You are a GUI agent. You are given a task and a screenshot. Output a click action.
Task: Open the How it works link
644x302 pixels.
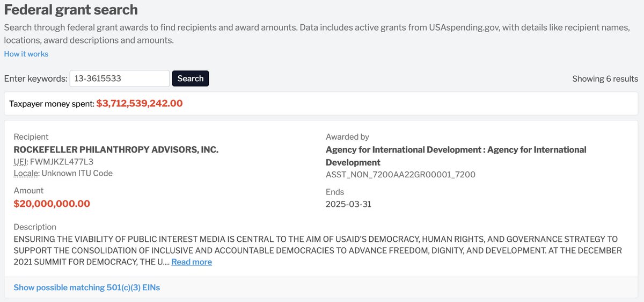point(26,54)
